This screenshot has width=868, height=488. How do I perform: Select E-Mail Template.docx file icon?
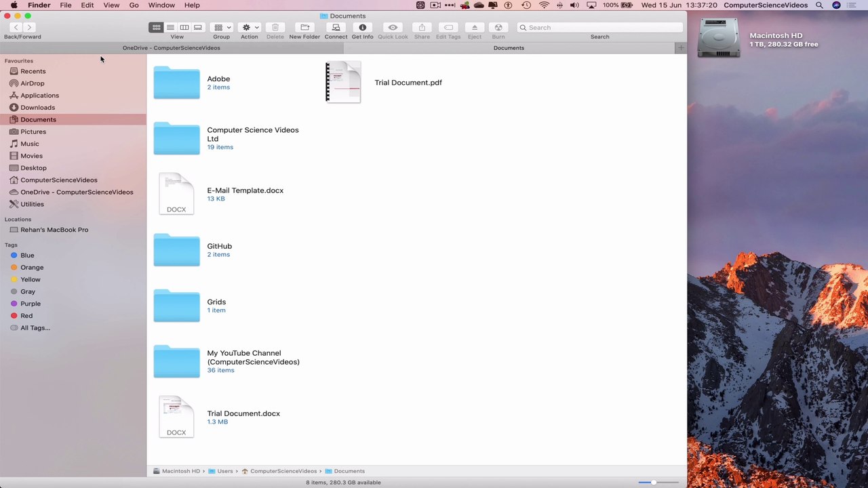coord(176,194)
